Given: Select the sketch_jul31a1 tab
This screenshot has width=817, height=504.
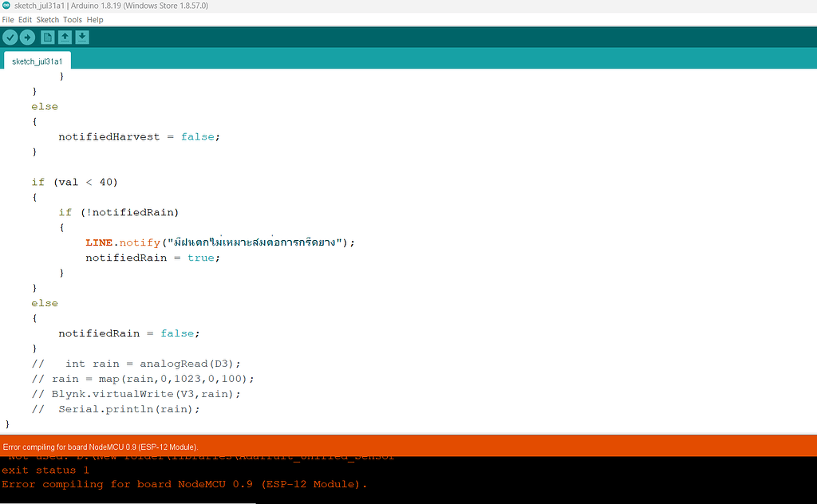Looking at the screenshot, I should (37, 59).
